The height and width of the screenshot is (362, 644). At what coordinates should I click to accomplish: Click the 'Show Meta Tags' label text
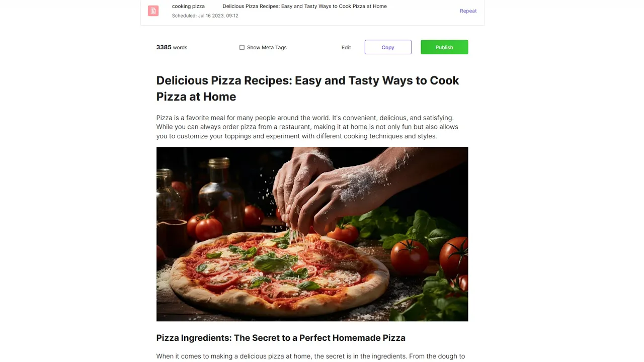(x=267, y=47)
